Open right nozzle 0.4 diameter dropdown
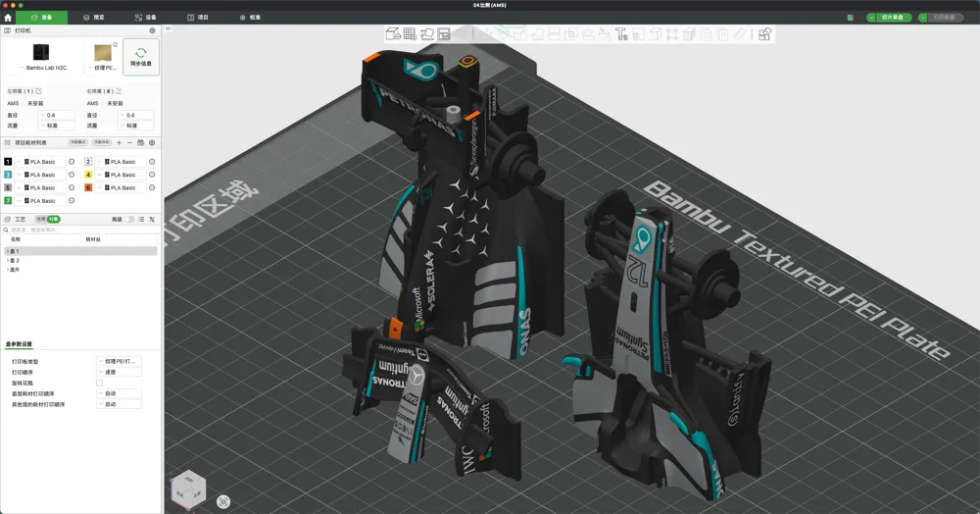 pos(135,115)
